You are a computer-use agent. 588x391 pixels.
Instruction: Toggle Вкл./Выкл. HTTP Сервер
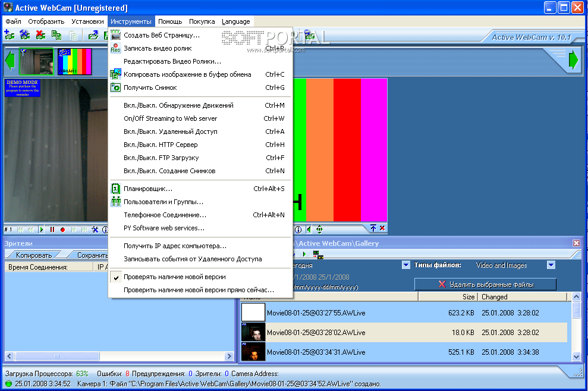click(200, 145)
